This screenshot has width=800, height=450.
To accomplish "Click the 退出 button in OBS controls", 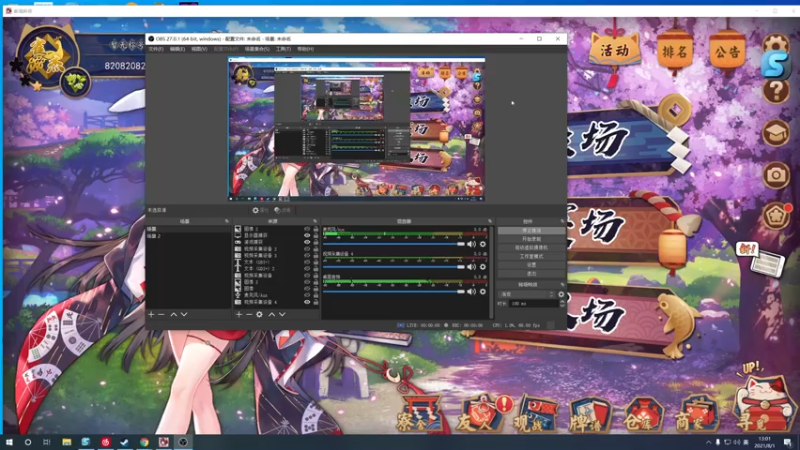I will point(531,273).
